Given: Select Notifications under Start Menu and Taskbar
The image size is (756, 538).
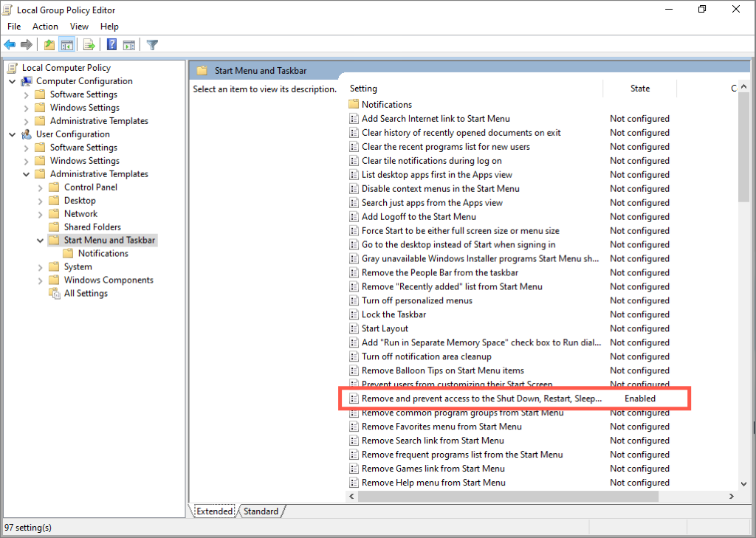Looking at the screenshot, I should 103,253.
